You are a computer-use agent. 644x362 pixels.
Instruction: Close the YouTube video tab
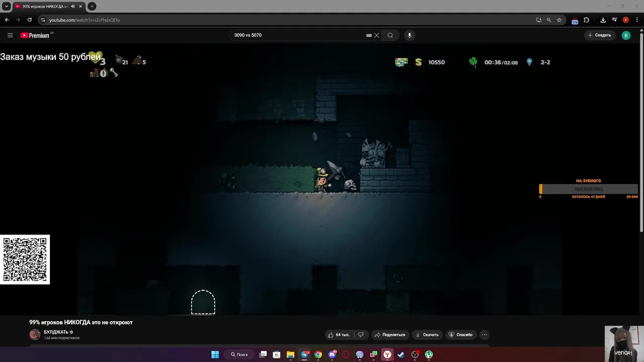coord(80,7)
